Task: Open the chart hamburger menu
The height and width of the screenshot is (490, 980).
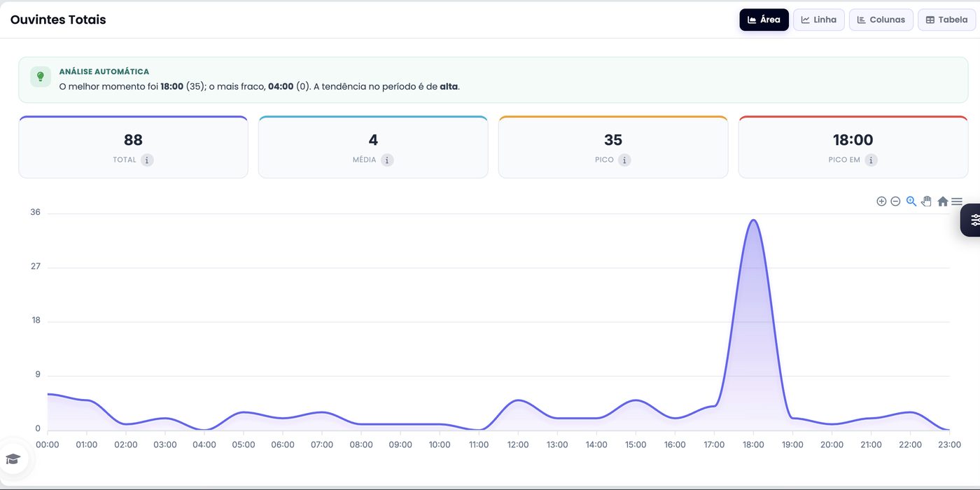Action: point(957,202)
